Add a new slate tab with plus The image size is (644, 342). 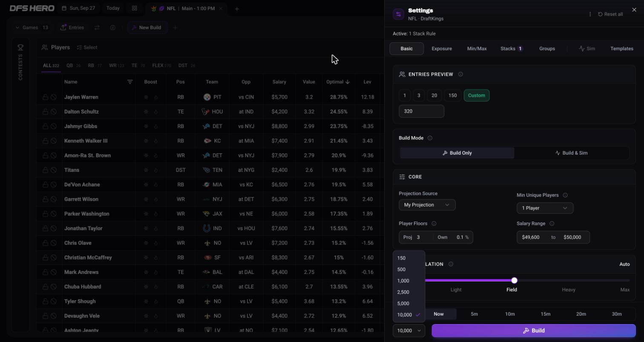point(237,9)
